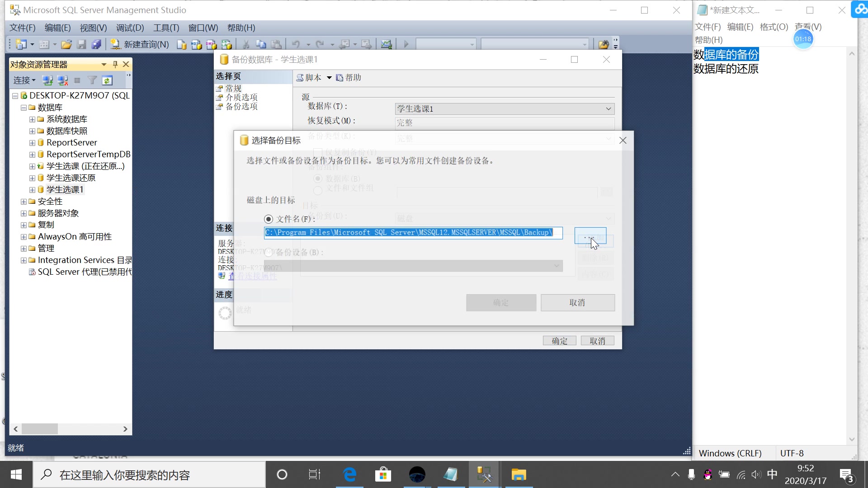Screen dimensions: 868x488
Task: Click the Undo arrow icon
Action: coord(296,44)
